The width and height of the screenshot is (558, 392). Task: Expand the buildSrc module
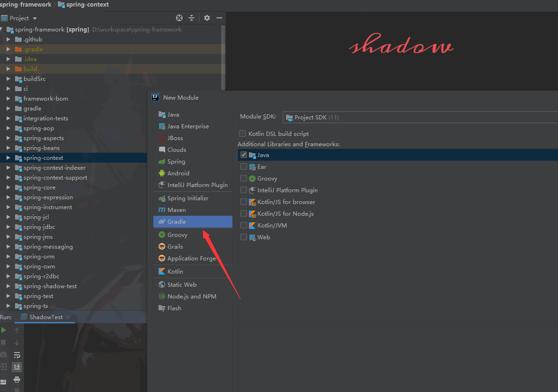pyautogui.click(x=8, y=78)
